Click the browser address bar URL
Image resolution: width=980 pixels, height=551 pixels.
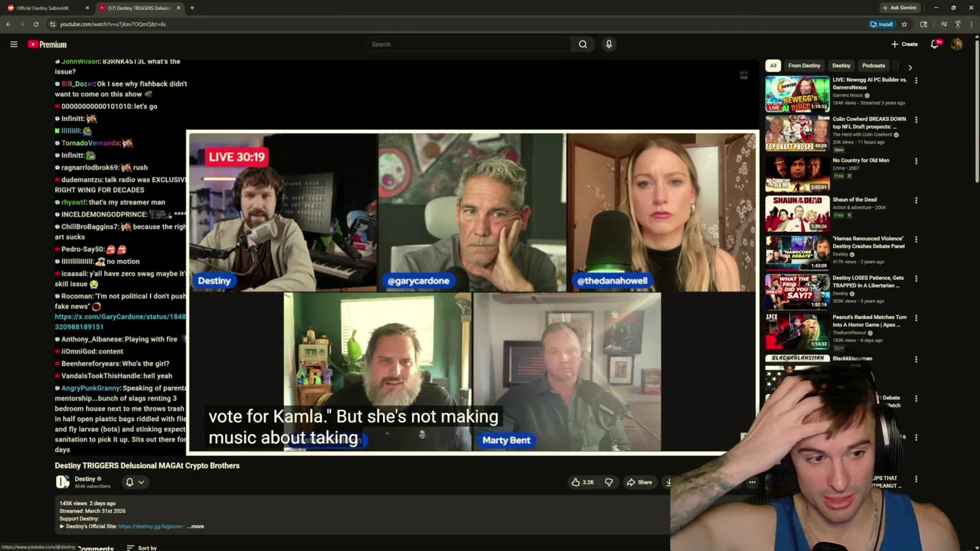click(113, 24)
